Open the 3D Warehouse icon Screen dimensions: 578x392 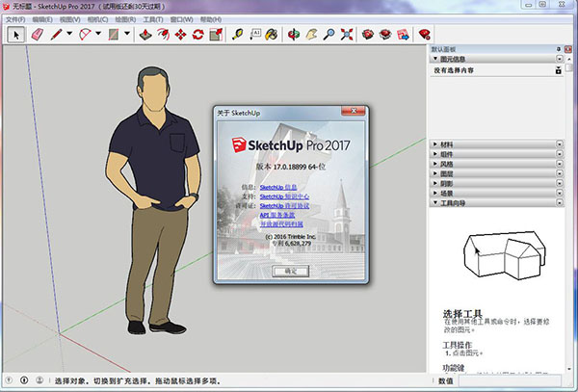tap(368, 35)
